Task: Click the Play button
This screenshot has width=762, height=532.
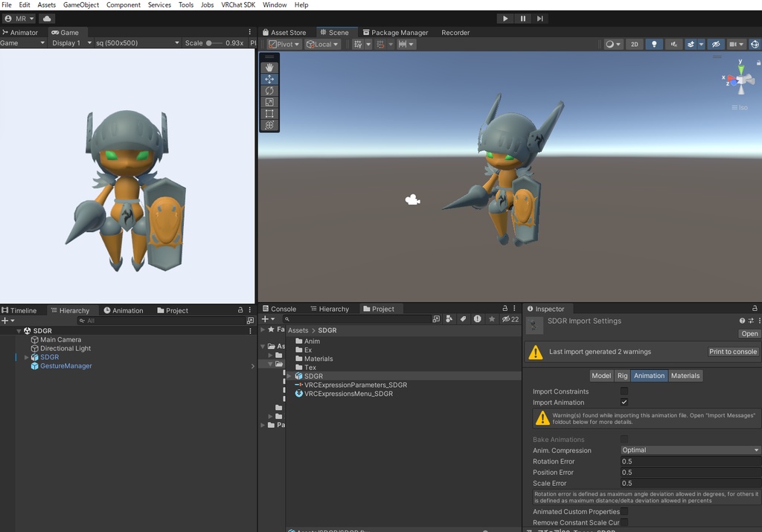Action: 505,19
